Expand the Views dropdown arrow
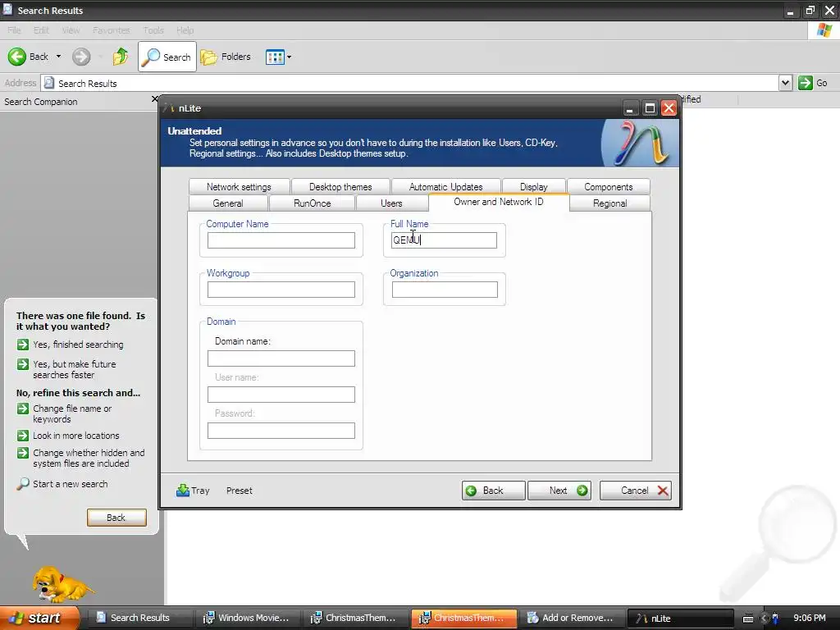 tap(290, 57)
